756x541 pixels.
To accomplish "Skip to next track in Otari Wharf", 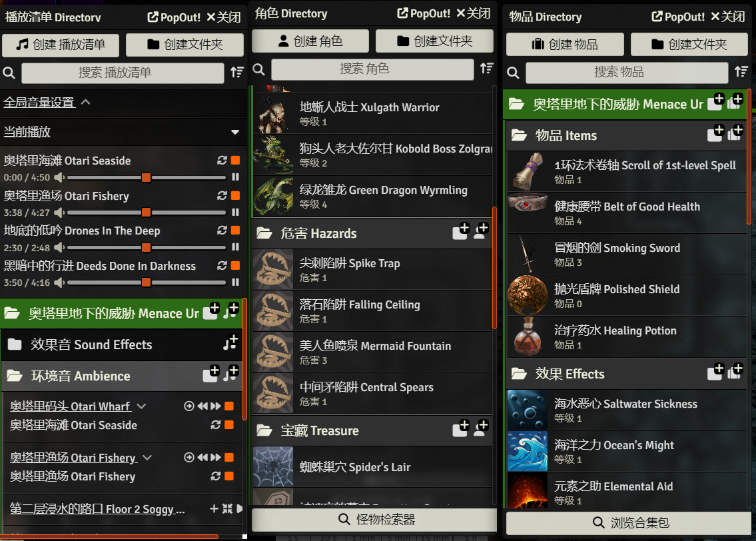I will [216, 406].
